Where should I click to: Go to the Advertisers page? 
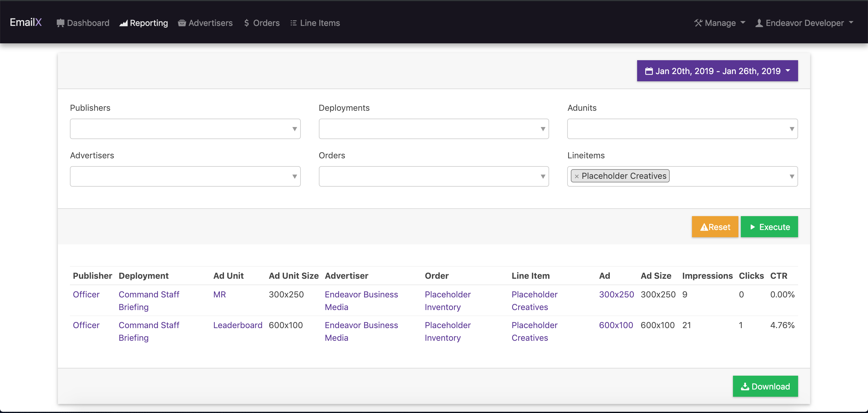pos(205,23)
